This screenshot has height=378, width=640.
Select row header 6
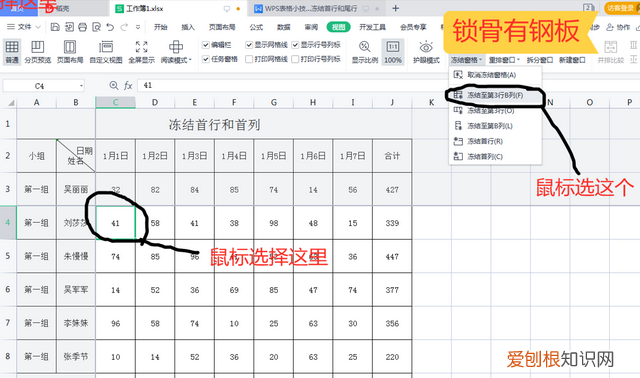tap(8, 289)
